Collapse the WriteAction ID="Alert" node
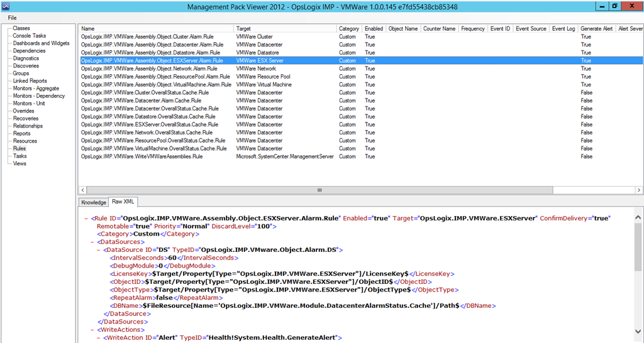 [99, 338]
